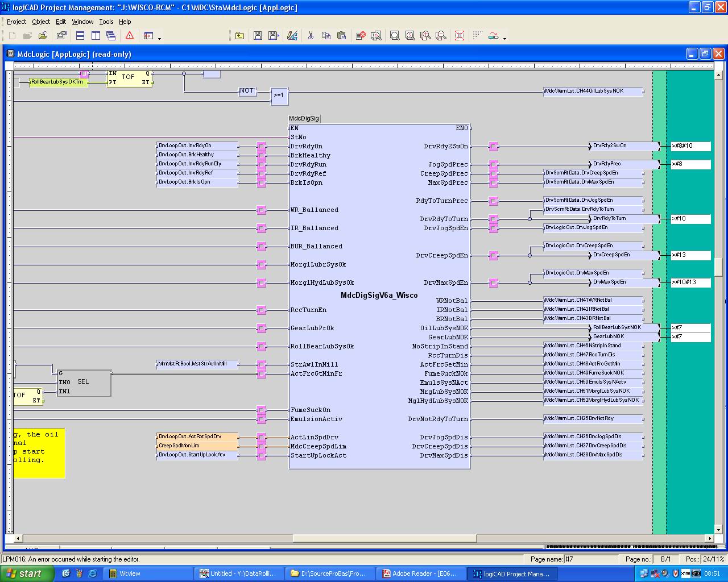Open the Tools menu

click(106, 22)
